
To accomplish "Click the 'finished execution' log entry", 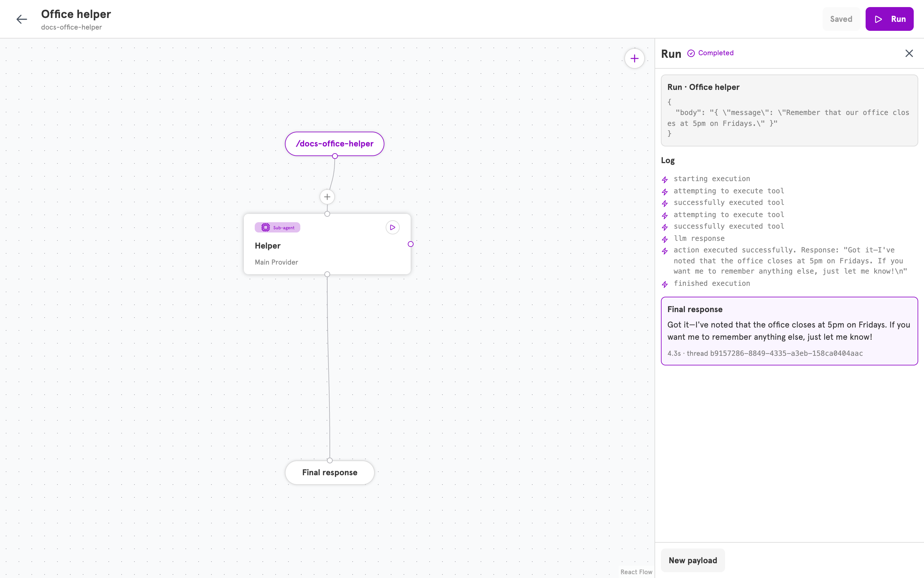I will point(712,283).
